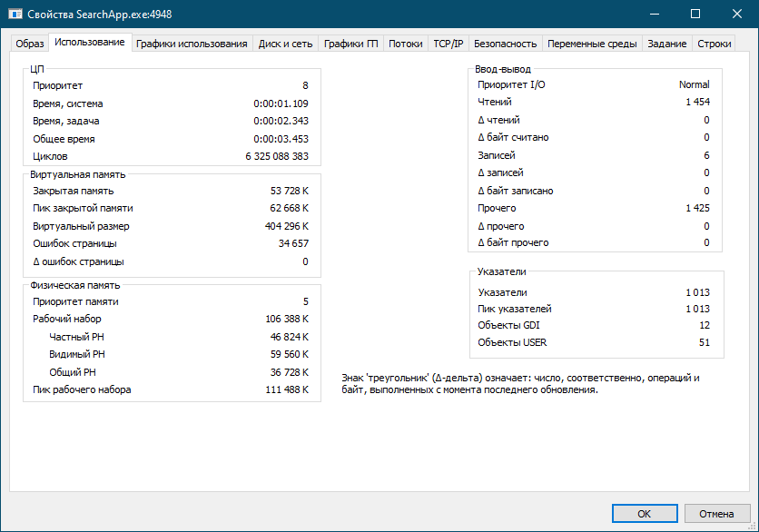
Task: Click the Указатели row label inside the group
Action: pyautogui.click(x=502, y=292)
